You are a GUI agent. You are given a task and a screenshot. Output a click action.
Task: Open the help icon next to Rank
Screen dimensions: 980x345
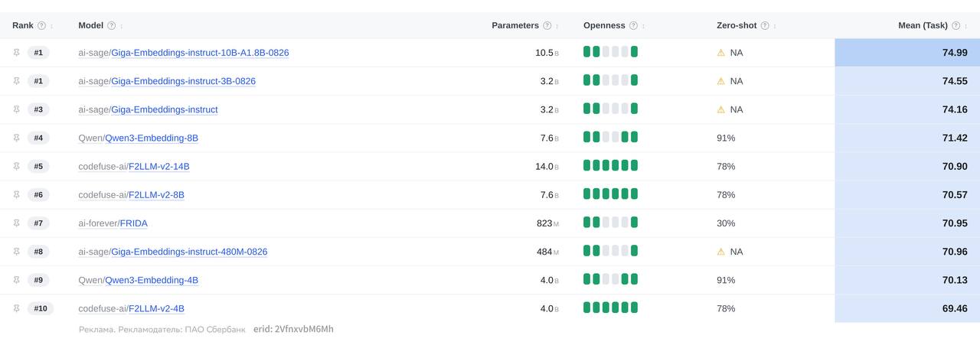pos(41,25)
